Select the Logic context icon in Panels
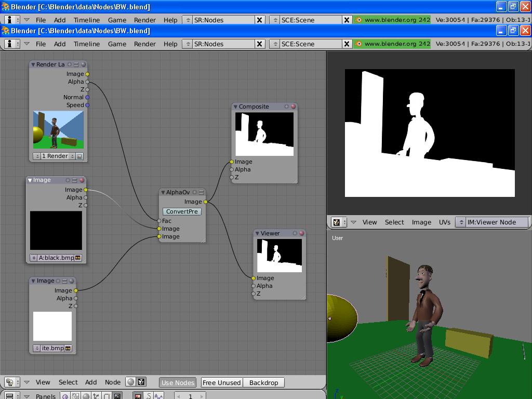This screenshot has height=399, width=532. click(x=65, y=396)
